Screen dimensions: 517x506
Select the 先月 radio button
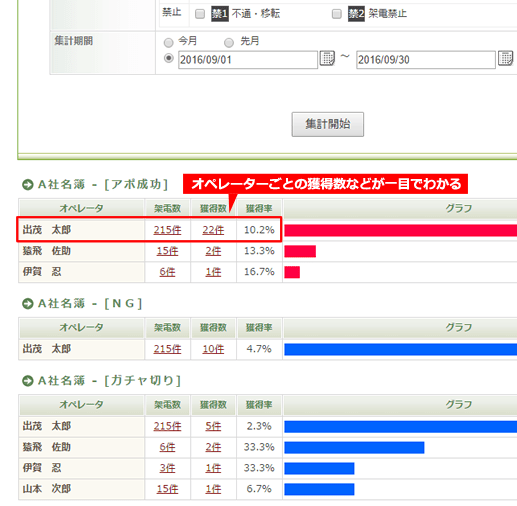pos(229,42)
